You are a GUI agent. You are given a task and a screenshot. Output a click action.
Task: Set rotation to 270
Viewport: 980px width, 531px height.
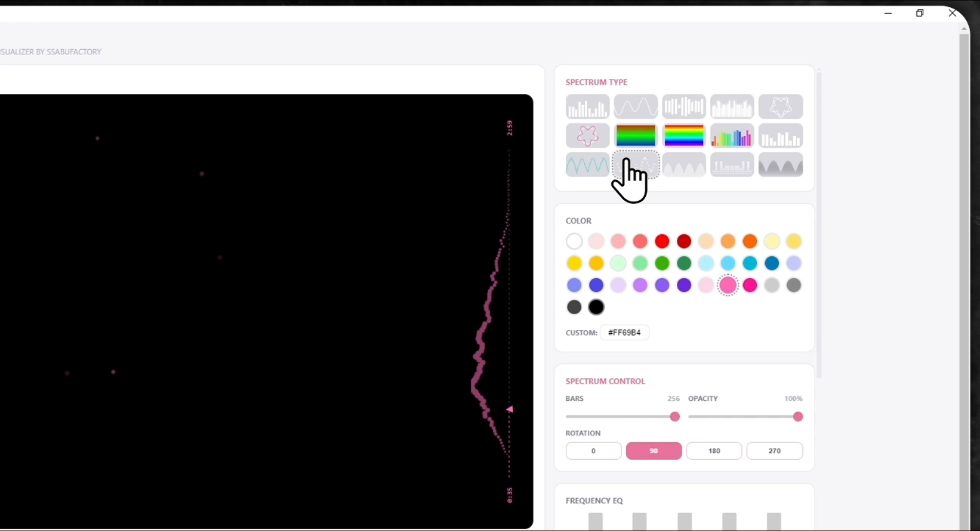(x=774, y=451)
